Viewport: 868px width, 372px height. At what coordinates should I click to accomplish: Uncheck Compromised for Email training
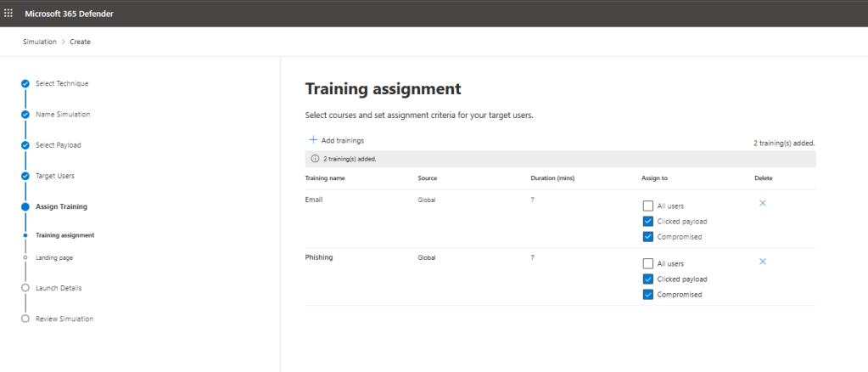tap(648, 236)
